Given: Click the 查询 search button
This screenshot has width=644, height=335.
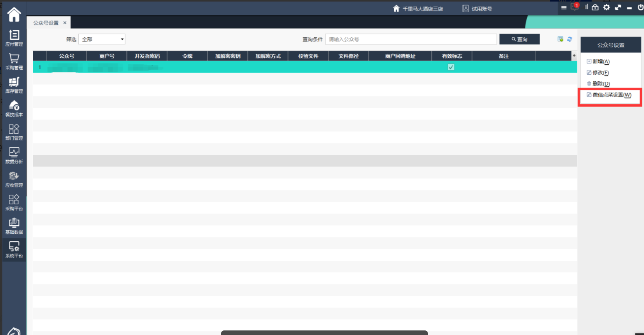Looking at the screenshot, I should [x=519, y=39].
